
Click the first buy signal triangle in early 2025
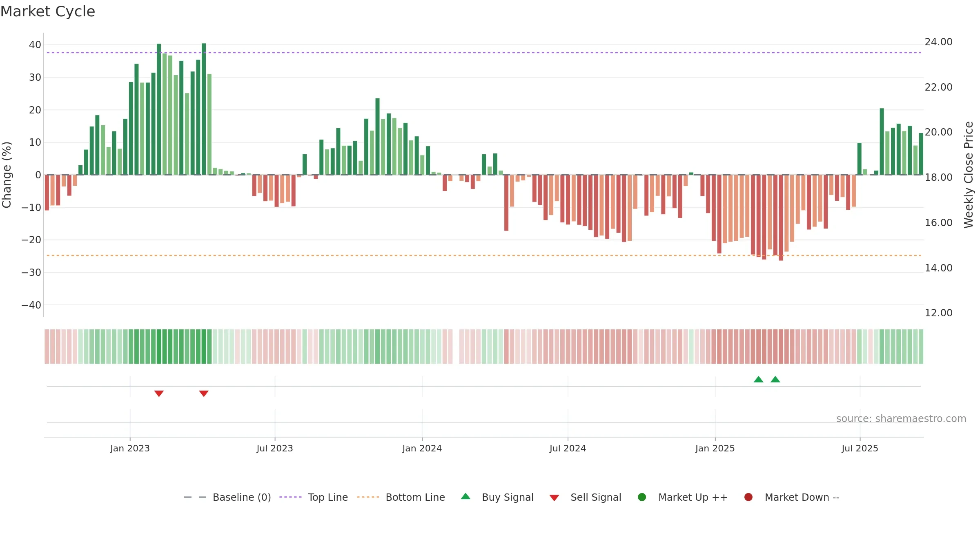[x=758, y=379]
